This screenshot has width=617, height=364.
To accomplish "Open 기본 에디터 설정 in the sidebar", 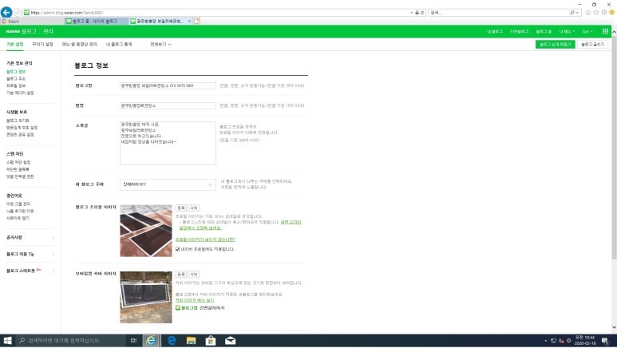I will pyautogui.click(x=20, y=93).
